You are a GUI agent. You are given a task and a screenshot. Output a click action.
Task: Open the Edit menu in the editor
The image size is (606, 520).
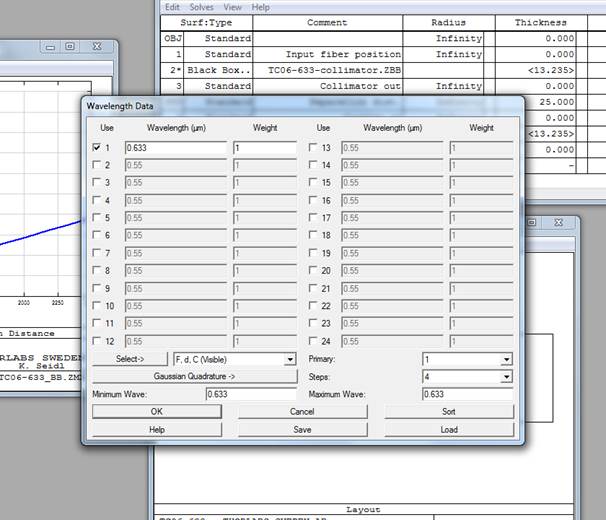173,6
